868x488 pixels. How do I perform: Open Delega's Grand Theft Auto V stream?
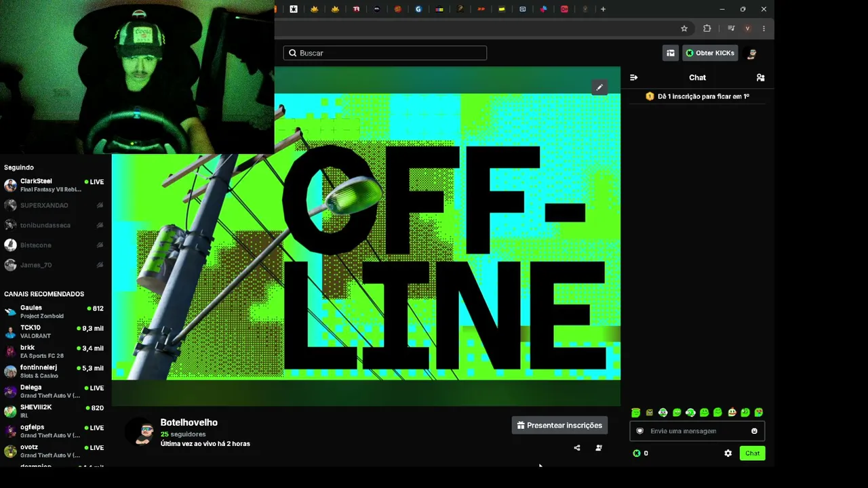(x=54, y=391)
